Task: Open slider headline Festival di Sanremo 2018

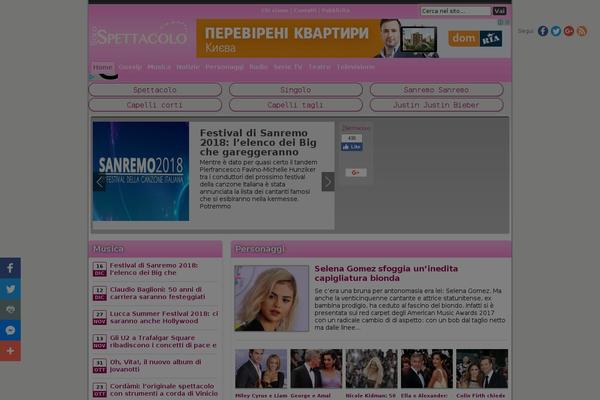Action: 258,142
